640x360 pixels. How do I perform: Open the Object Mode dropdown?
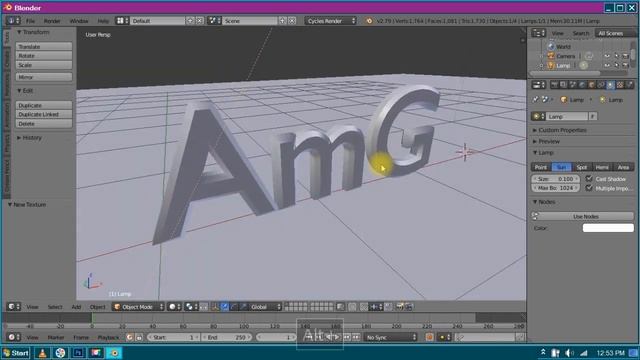[138, 307]
